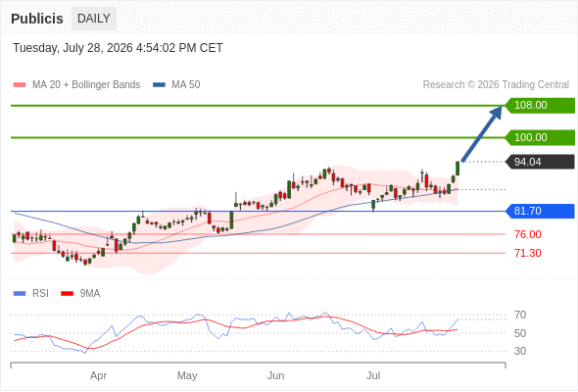Click the 9MA legend label
Image resolution: width=578 pixels, height=392 pixels.
pyautogui.click(x=90, y=294)
